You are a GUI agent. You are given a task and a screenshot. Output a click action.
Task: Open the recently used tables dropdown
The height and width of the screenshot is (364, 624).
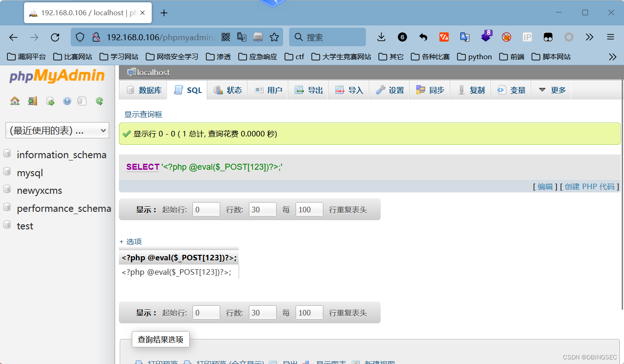[57, 130]
